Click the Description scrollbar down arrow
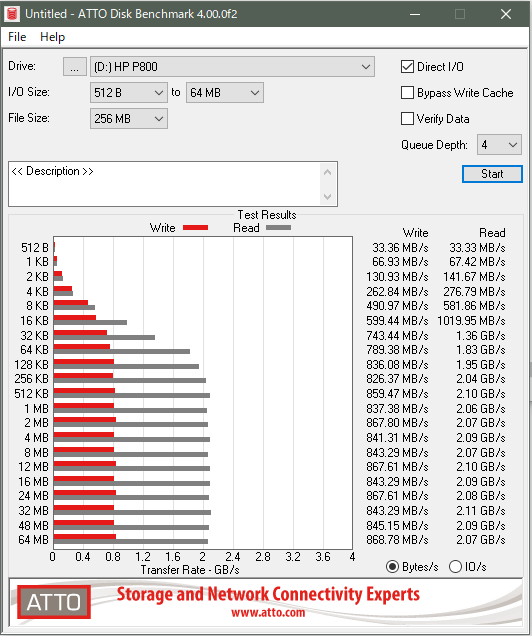The height and width of the screenshot is (636, 532). pos(328,197)
